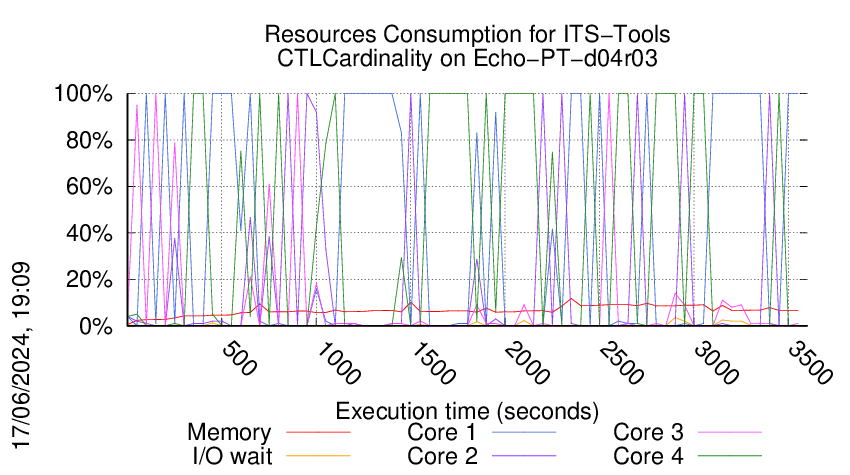Click the 500 x-axis tick label
850x475 pixels.
pos(239,359)
